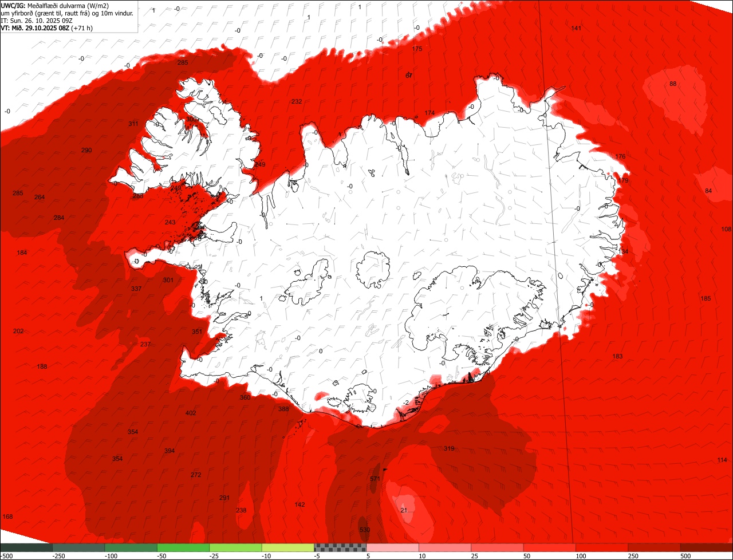Click the legend label -500 at far left
Viewport: 733px width, 560px height.
tap(6, 556)
